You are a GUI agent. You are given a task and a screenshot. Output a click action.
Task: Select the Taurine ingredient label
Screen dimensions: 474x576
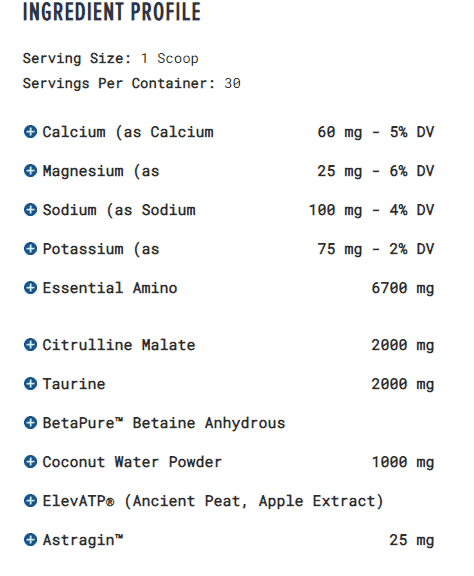point(74,384)
